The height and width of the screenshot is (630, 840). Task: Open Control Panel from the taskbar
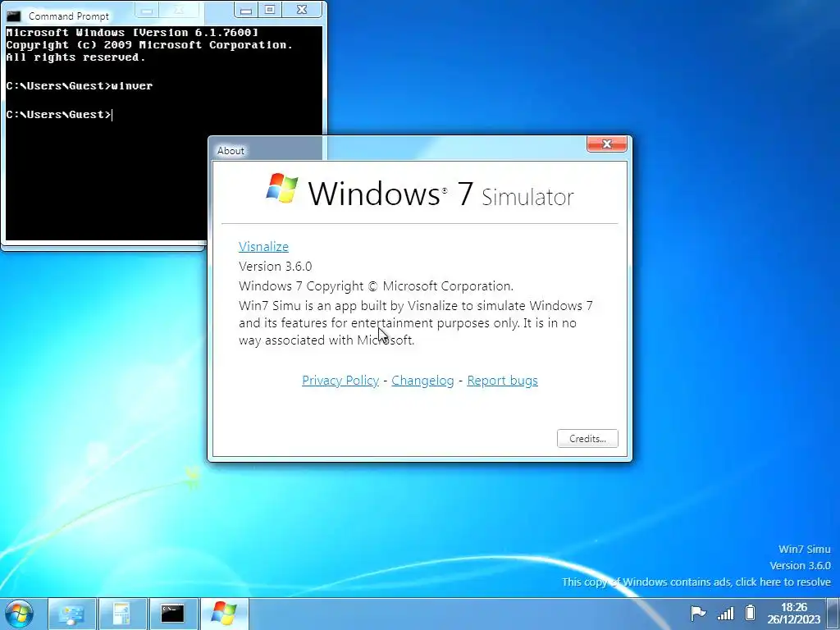pyautogui.click(x=72, y=614)
